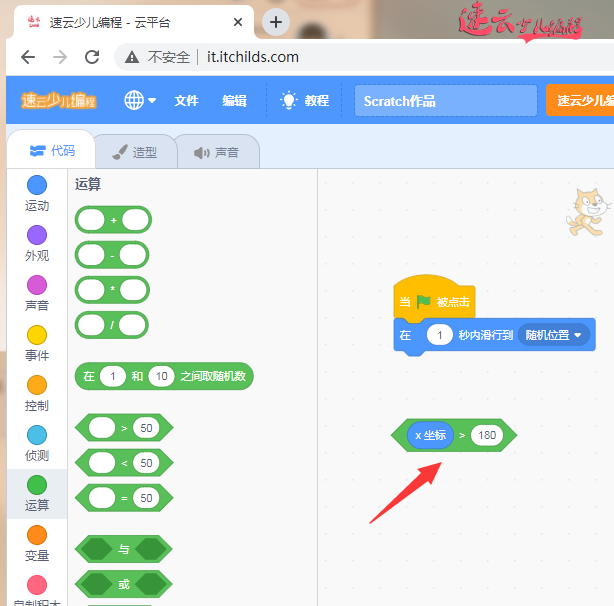Select the magenta 声音 block category

[x=37, y=294]
